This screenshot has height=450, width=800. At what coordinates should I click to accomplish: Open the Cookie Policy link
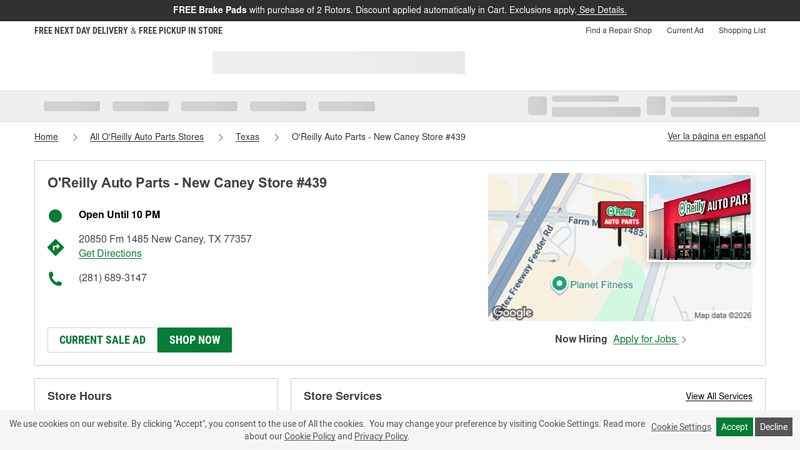click(x=310, y=436)
